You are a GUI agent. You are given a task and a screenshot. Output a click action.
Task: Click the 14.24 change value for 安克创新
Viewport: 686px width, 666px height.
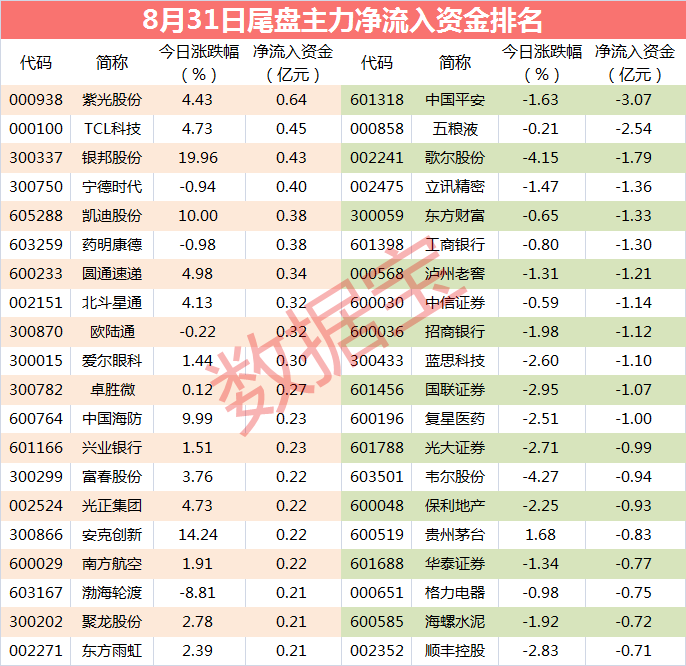pyautogui.click(x=198, y=535)
